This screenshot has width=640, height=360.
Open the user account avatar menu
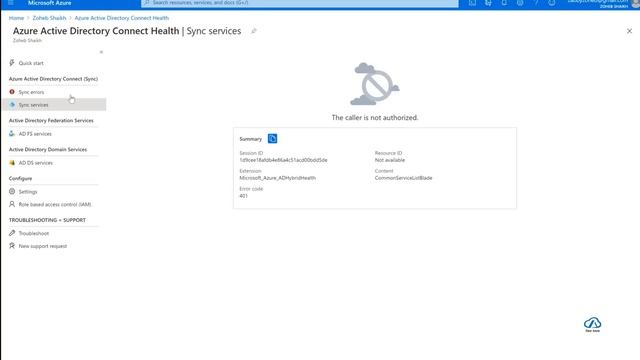[x=636, y=3]
